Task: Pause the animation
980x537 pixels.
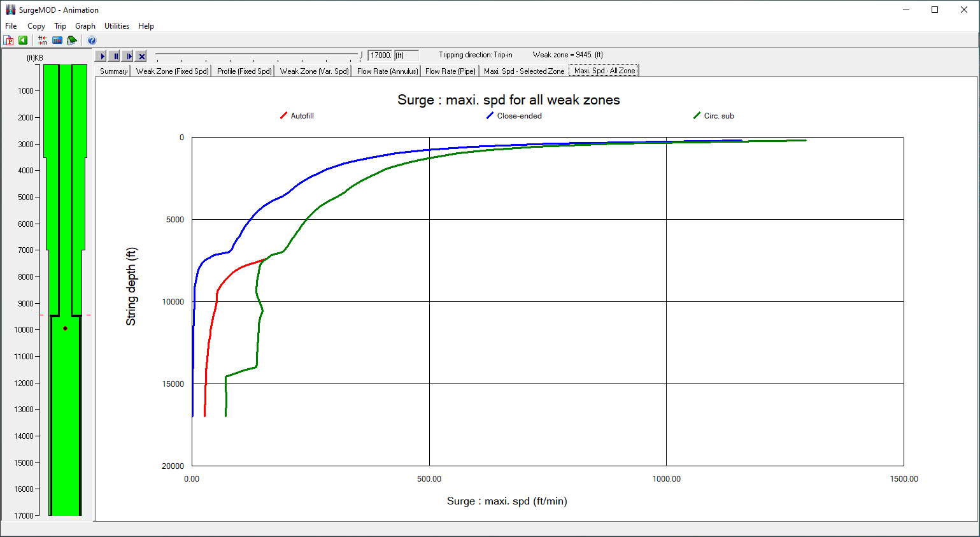Action: [115, 56]
